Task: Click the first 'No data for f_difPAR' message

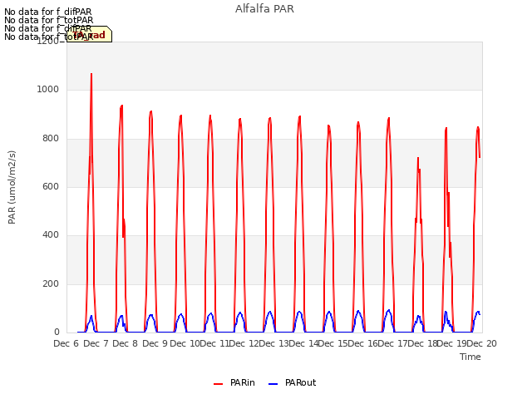Action: 48,12
